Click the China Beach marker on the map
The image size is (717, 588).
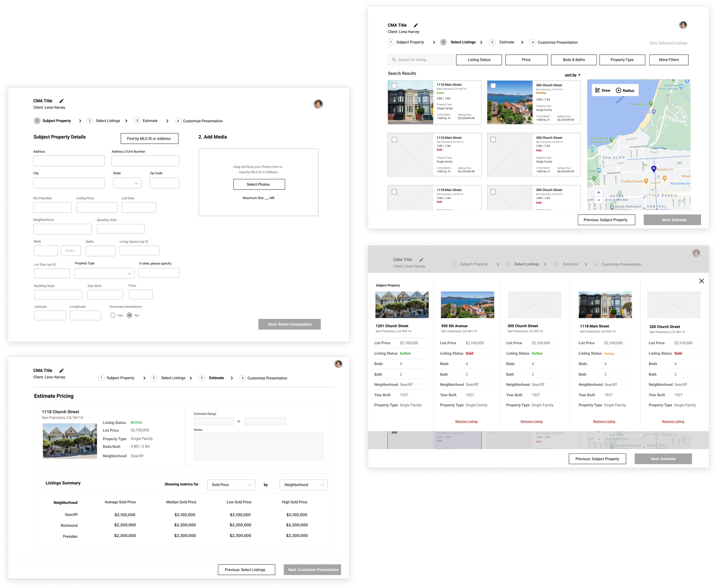[611, 139]
